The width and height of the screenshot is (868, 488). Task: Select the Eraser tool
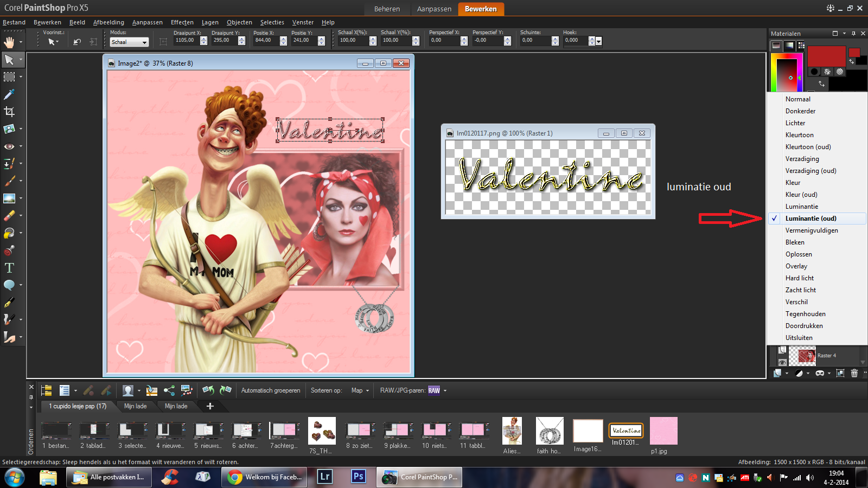(x=9, y=216)
